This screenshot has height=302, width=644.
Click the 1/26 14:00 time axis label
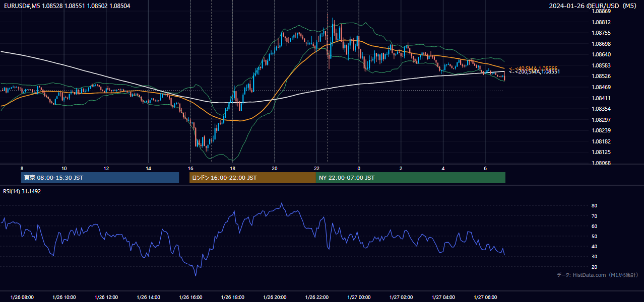point(148,297)
